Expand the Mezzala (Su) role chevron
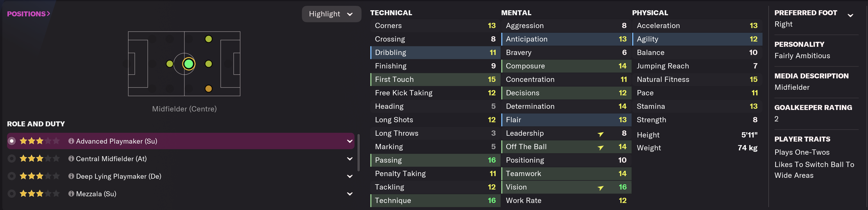Viewport: 868px width, 210px height. [x=350, y=194]
